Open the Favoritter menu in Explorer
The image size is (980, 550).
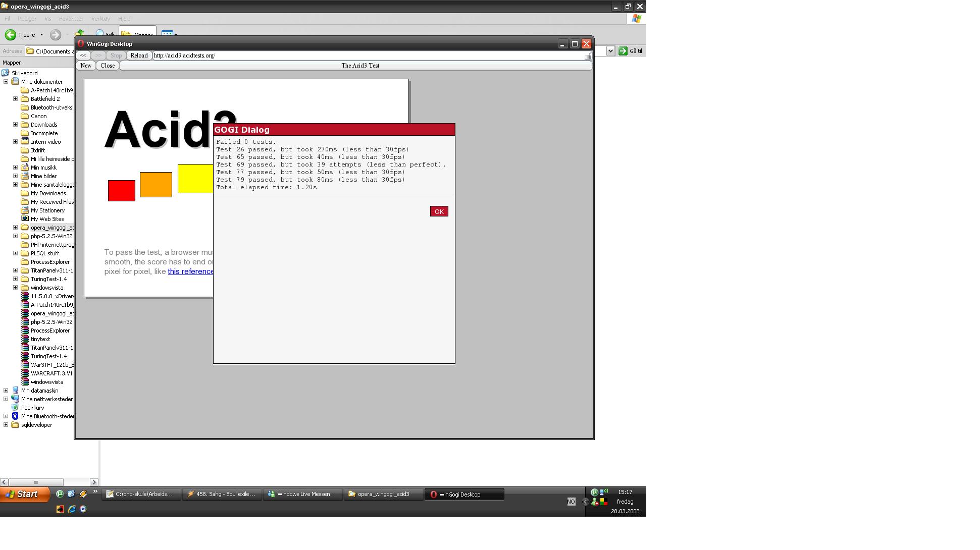click(71, 19)
